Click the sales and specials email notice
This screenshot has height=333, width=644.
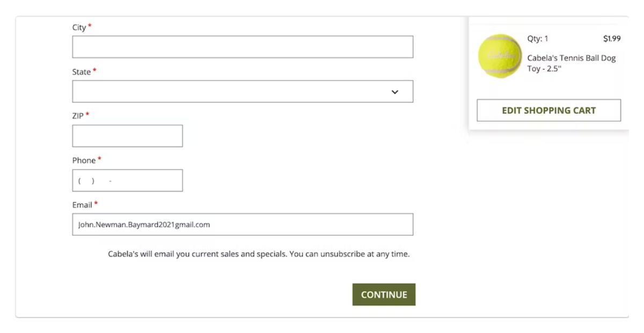click(x=259, y=254)
